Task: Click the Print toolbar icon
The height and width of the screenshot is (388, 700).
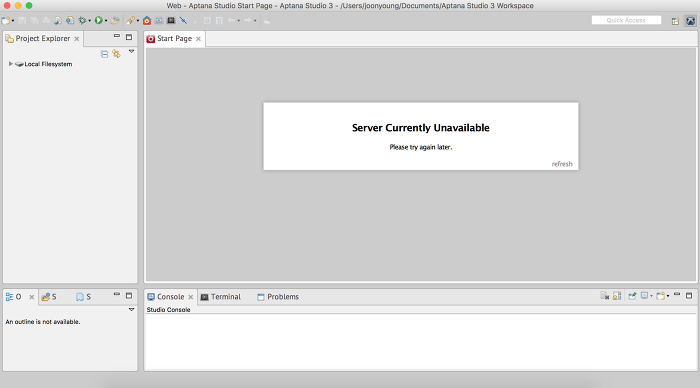Action: (x=46, y=21)
